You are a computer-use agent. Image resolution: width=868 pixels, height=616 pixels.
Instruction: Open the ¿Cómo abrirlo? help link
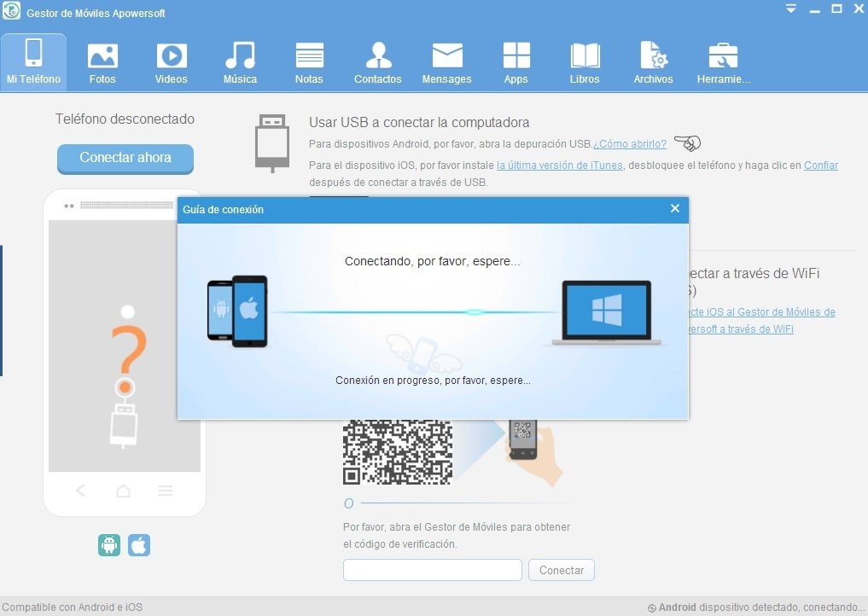pos(630,144)
